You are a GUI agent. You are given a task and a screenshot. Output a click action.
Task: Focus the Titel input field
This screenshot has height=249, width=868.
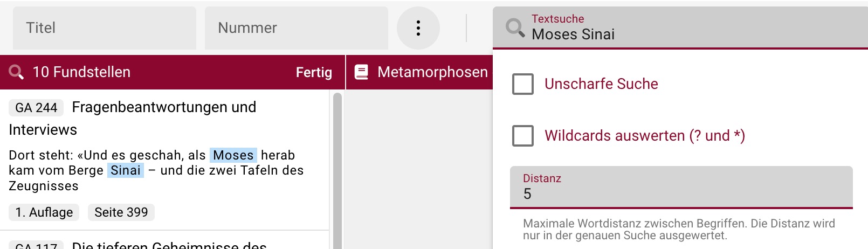coord(105,28)
